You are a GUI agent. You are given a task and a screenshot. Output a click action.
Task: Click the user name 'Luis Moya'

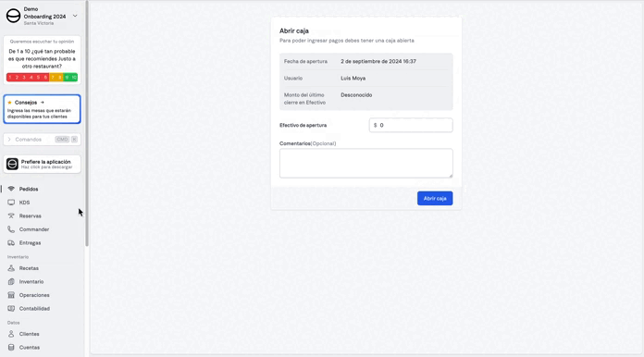tap(353, 78)
